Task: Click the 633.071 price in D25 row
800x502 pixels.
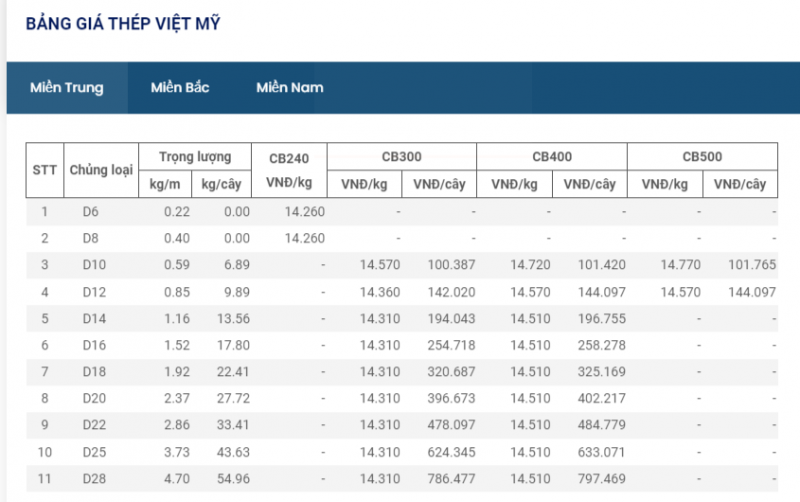Action: 601,452
